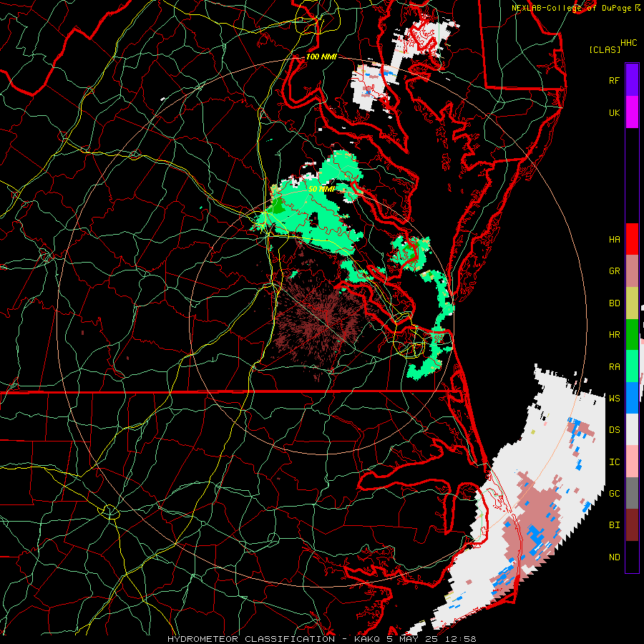Click the "BI" legend label
The image size is (644, 644).
pyautogui.click(x=614, y=525)
